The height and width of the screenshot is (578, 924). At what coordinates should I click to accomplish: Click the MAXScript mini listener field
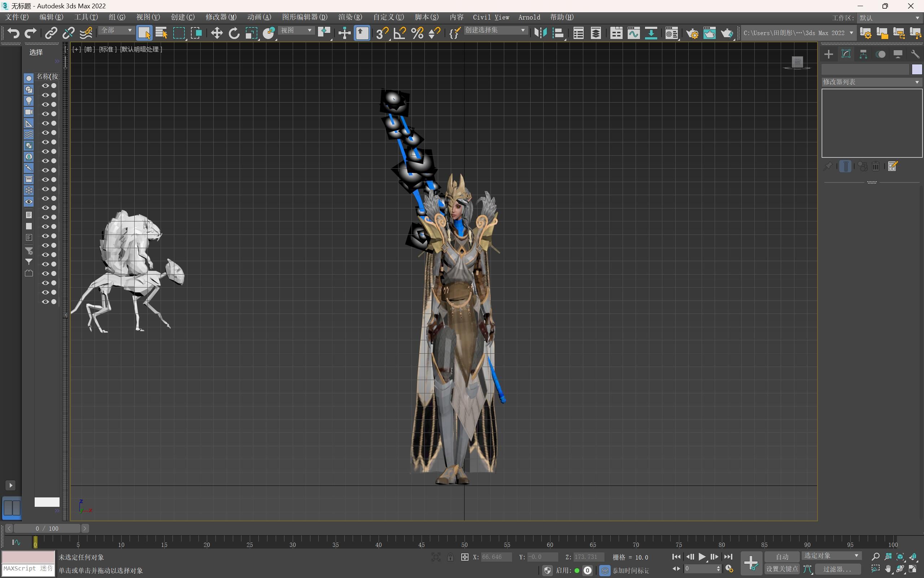pos(28,569)
